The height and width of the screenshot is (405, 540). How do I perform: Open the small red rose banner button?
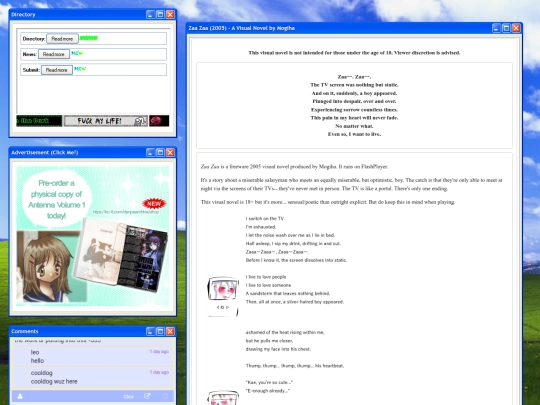159,121
